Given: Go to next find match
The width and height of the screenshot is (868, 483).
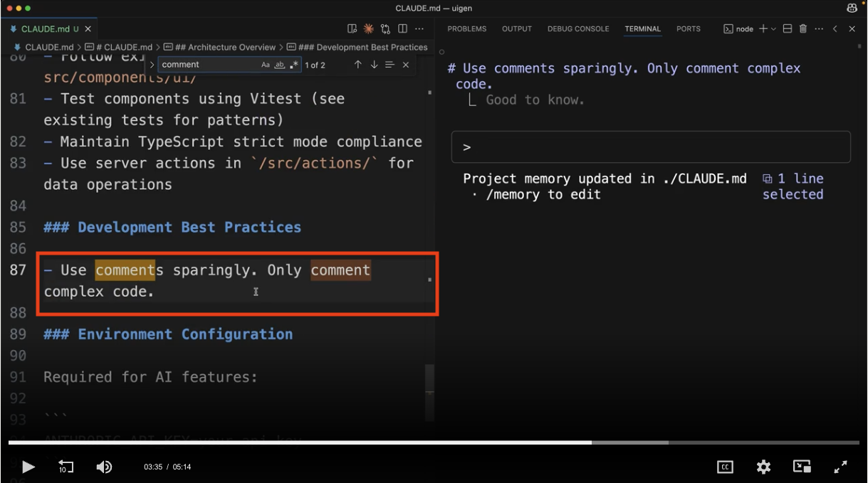Looking at the screenshot, I should tap(374, 65).
